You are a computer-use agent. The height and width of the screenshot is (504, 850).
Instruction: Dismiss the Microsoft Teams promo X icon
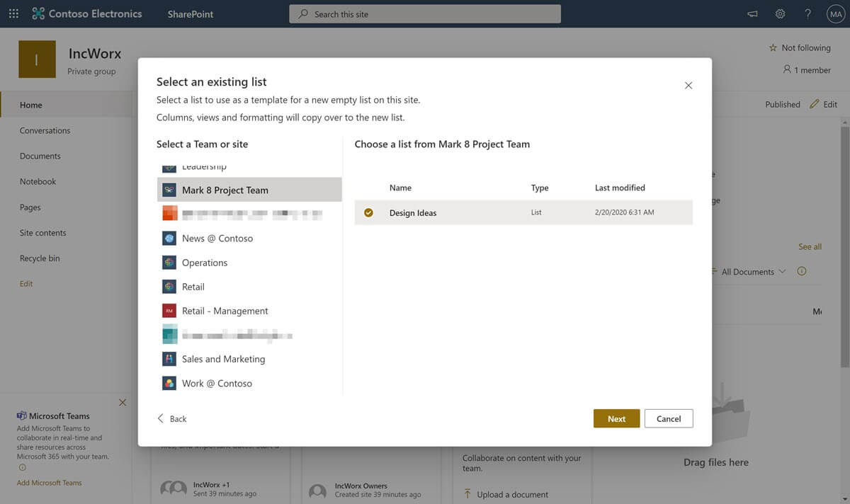pos(123,402)
